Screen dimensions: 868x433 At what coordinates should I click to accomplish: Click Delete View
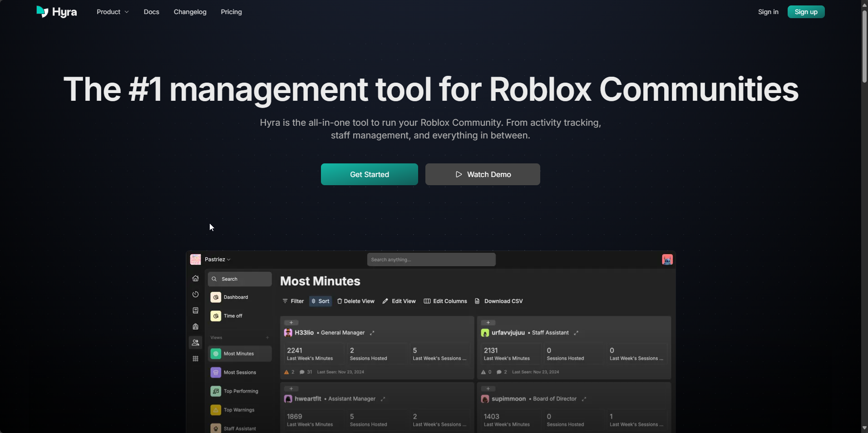point(356,301)
